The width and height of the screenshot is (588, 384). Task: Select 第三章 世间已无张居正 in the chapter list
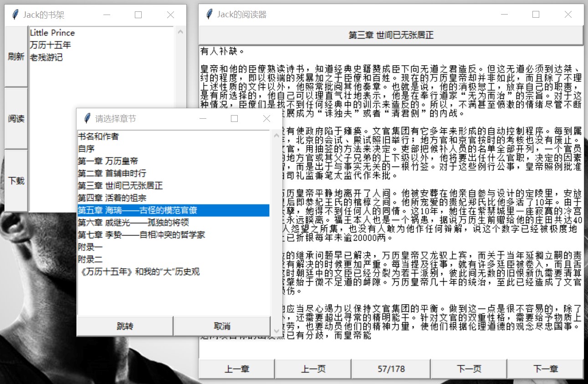pyautogui.click(x=174, y=186)
